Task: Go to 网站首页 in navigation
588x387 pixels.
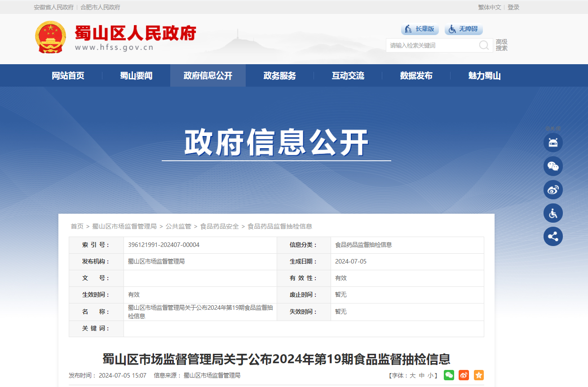Action: (x=68, y=76)
